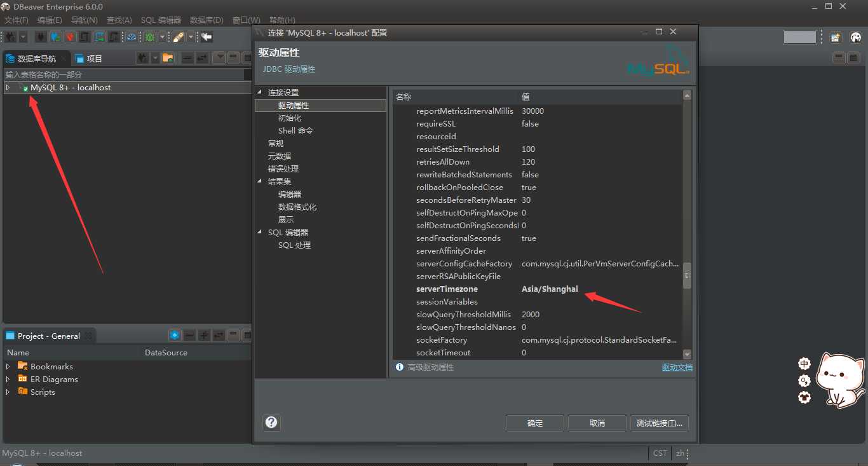
Task: Click orange folder icon in navigator toolbar
Action: pyautogui.click(x=168, y=58)
